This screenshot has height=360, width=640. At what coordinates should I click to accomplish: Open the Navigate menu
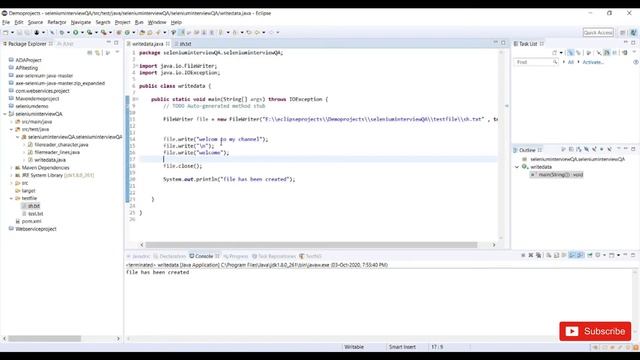tap(81, 22)
